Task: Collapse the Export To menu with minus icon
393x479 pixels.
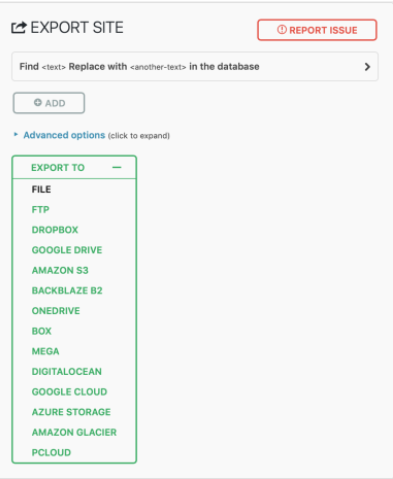Action: 117,167
